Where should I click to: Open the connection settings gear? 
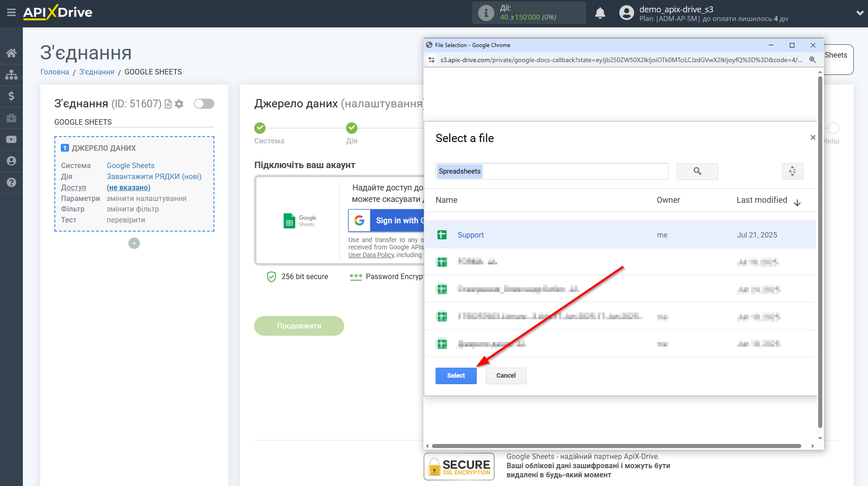[179, 104]
